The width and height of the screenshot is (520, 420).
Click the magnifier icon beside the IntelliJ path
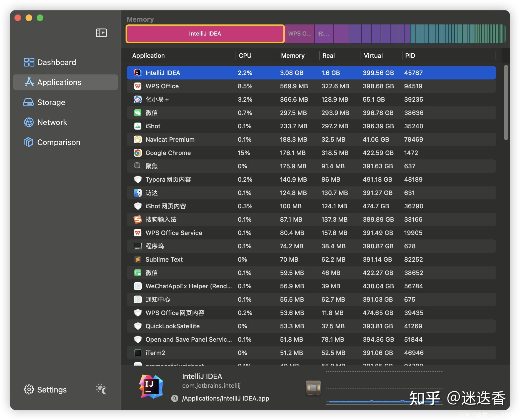[175, 398]
